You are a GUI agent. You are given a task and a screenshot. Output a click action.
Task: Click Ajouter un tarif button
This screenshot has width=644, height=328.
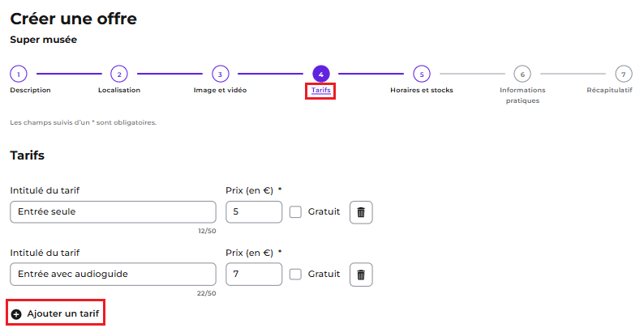pyautogui.click(x=56, y=314)
